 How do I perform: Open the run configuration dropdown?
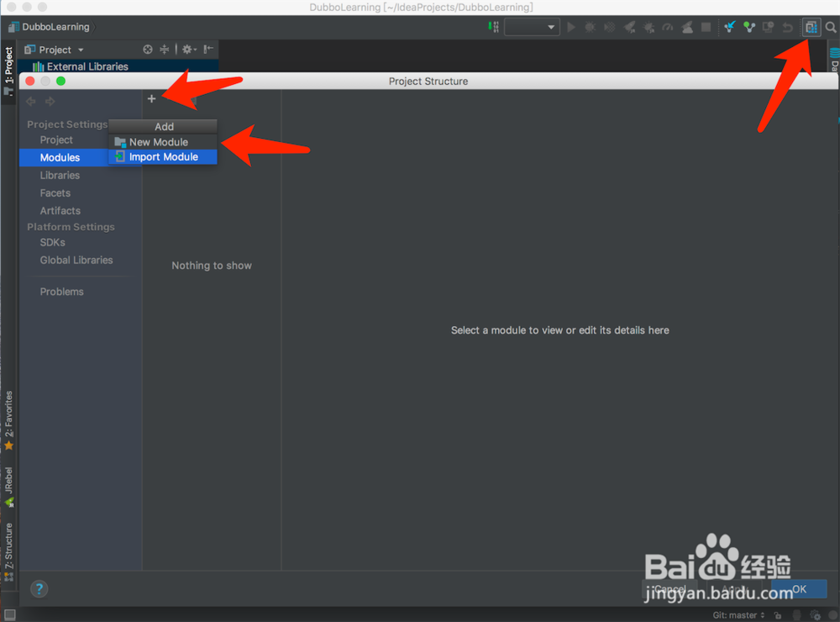532,27
